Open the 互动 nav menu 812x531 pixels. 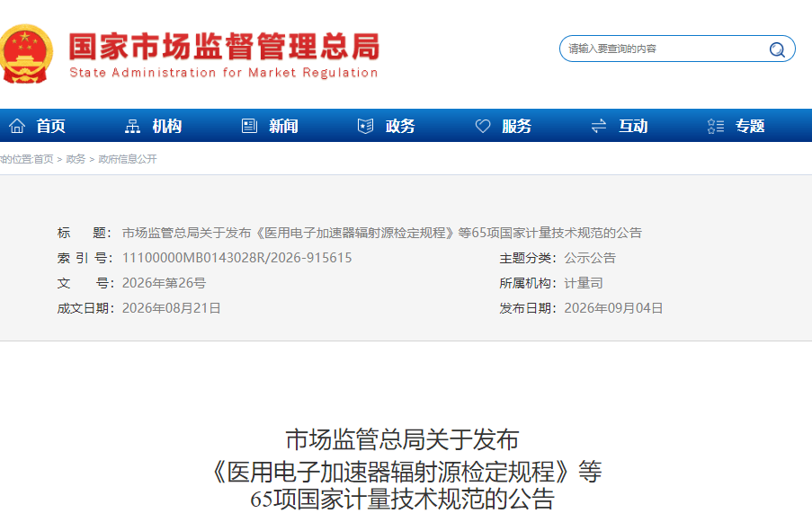[x=633, y=126]
